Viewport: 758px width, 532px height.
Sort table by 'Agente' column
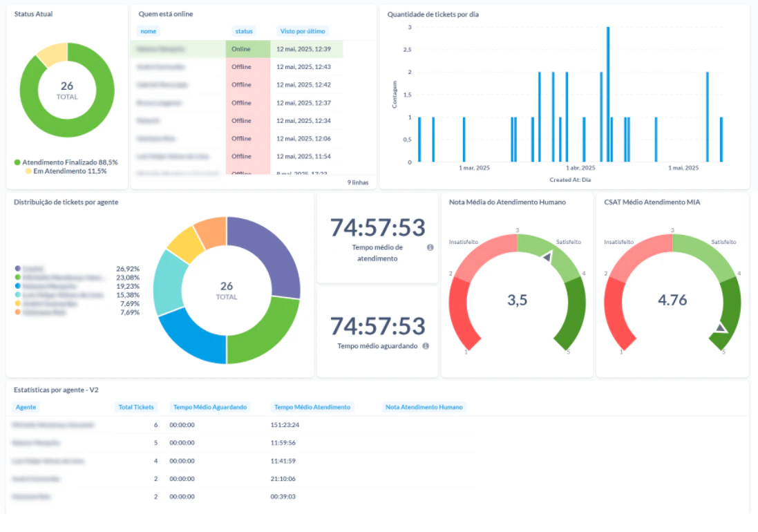pyautogui.click(x=26, y=407)
